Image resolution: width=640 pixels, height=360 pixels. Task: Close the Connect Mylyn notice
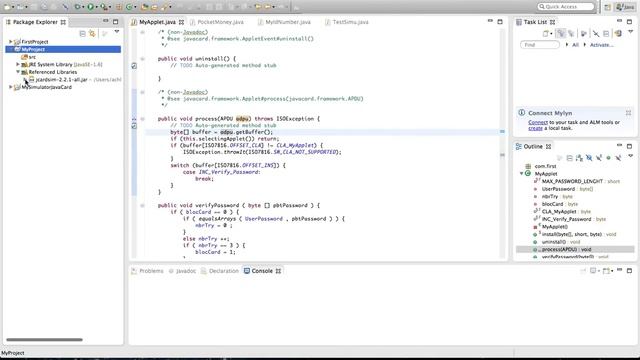click(x=628, y=113)
